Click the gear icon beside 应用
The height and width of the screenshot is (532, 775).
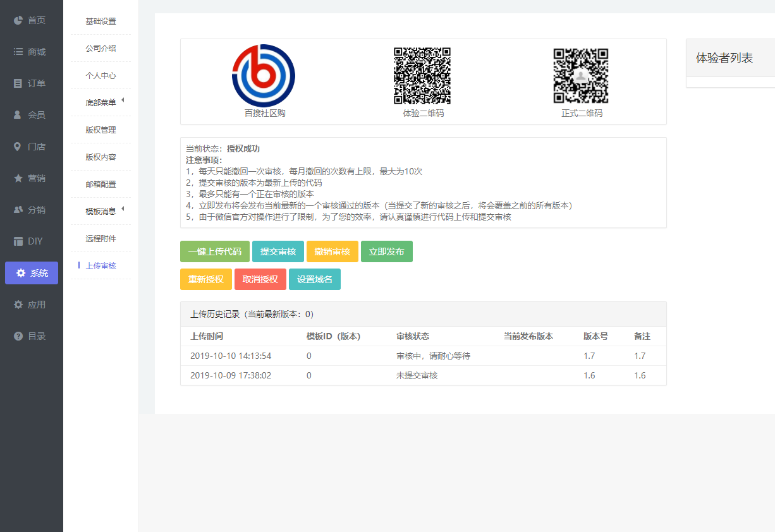(x=18, y=305)
